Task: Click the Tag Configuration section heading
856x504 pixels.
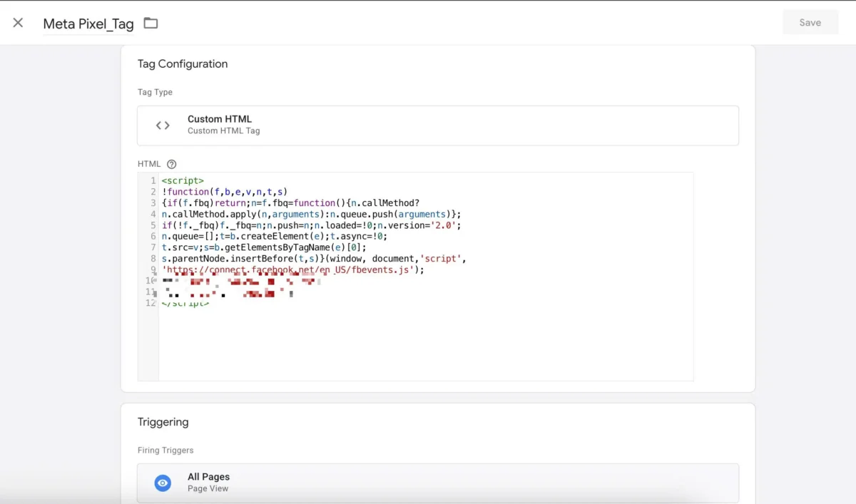Action: [x=183, y=64]
